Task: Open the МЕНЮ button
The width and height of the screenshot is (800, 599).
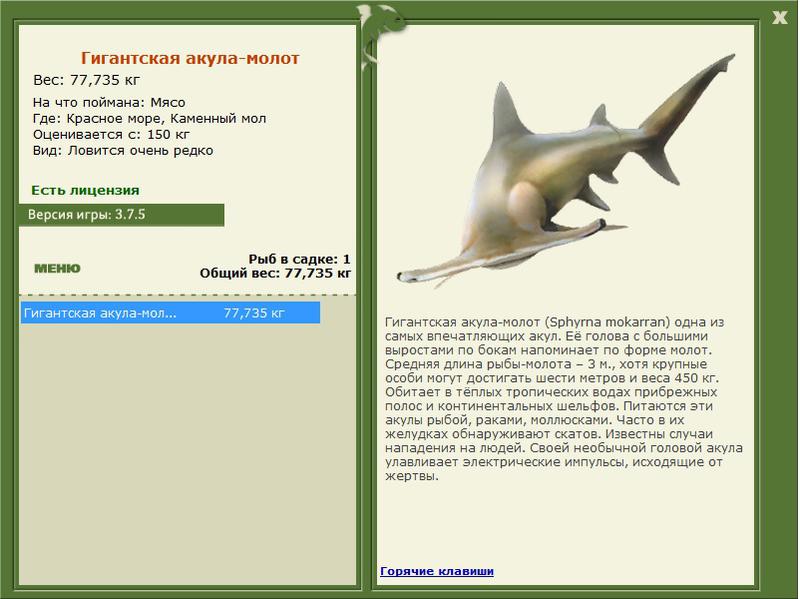Action: click(57, 268)
